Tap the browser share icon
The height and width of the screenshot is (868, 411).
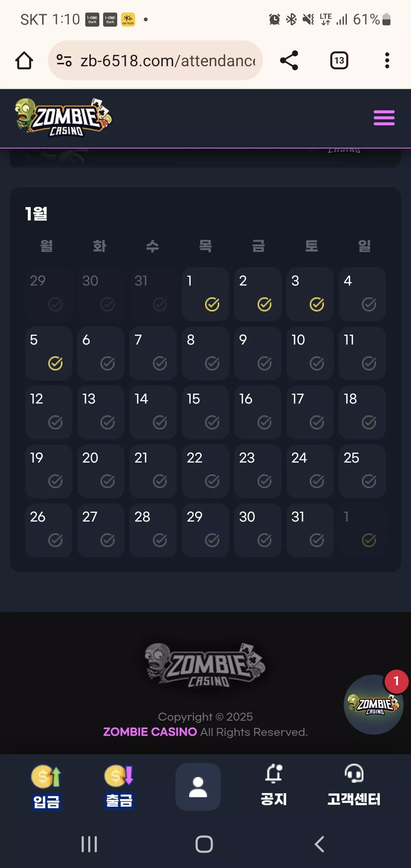(289, 60)
